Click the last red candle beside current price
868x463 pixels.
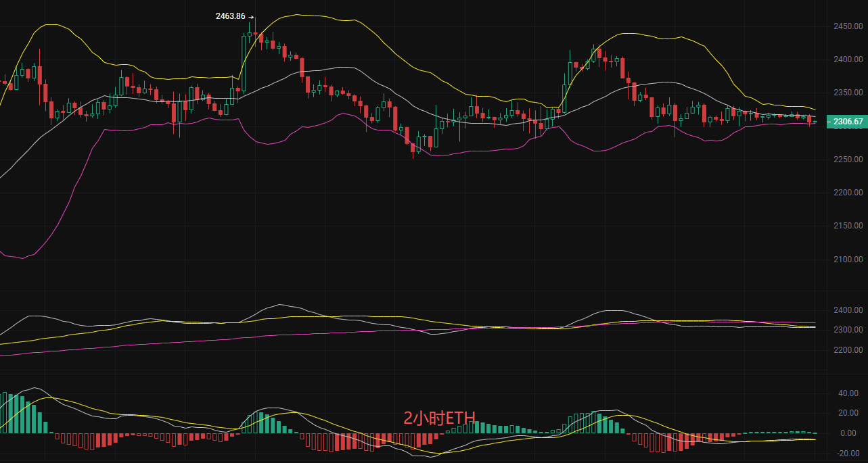(809, 120)
